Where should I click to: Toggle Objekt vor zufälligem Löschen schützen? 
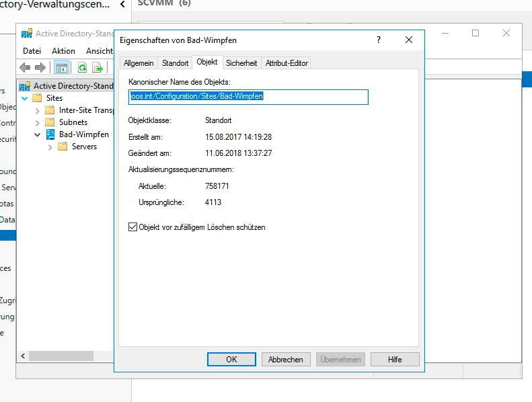pos(132,227)
